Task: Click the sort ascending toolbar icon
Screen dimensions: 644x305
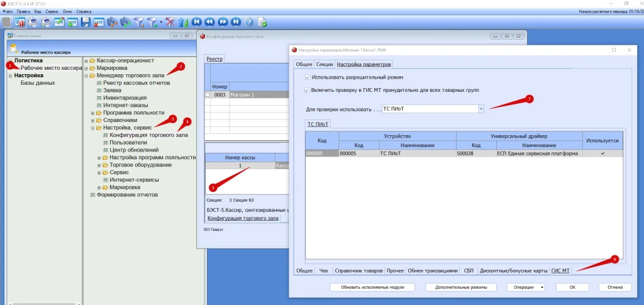Action: (183, 22)
